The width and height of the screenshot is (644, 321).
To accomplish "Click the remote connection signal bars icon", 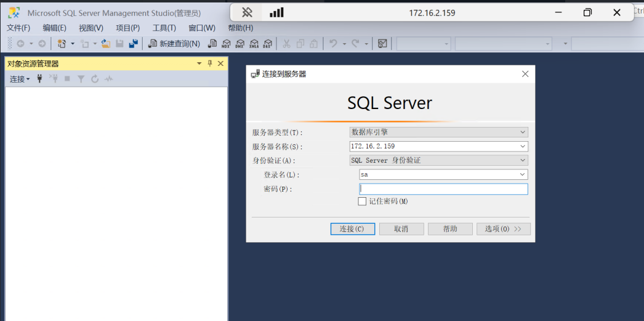I will click(277, 13).
